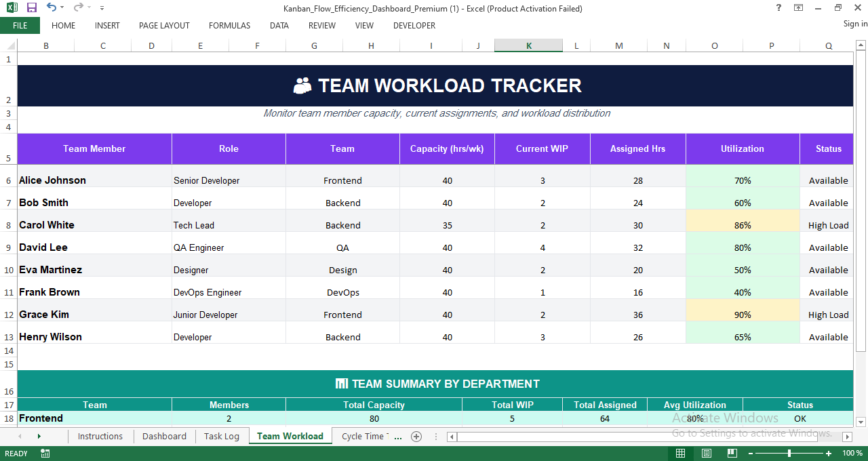This screenshot has height=461, width=868.
Task: Click the Save icon in Quick Access Toolbar
Action: (x=31, y=8)
